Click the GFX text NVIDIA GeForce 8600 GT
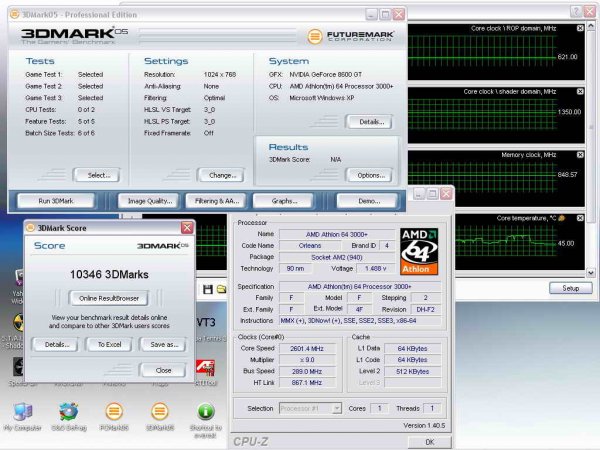The image size is (600, 450). (x=326, y=74)
